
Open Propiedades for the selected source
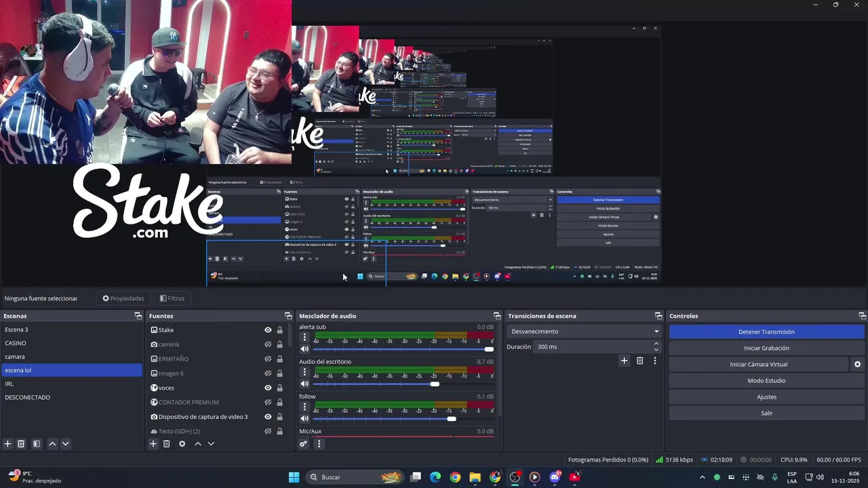tap(123, 298)
